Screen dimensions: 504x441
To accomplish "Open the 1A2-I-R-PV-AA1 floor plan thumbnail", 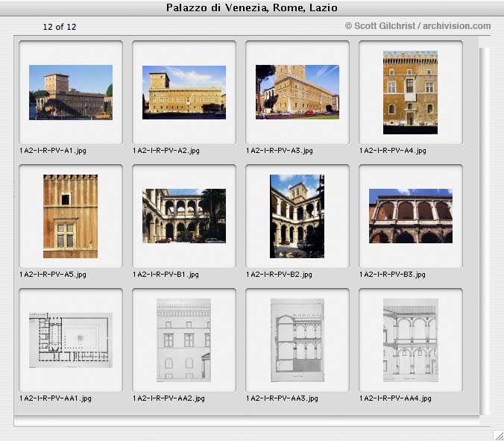I will pos(71,340).
